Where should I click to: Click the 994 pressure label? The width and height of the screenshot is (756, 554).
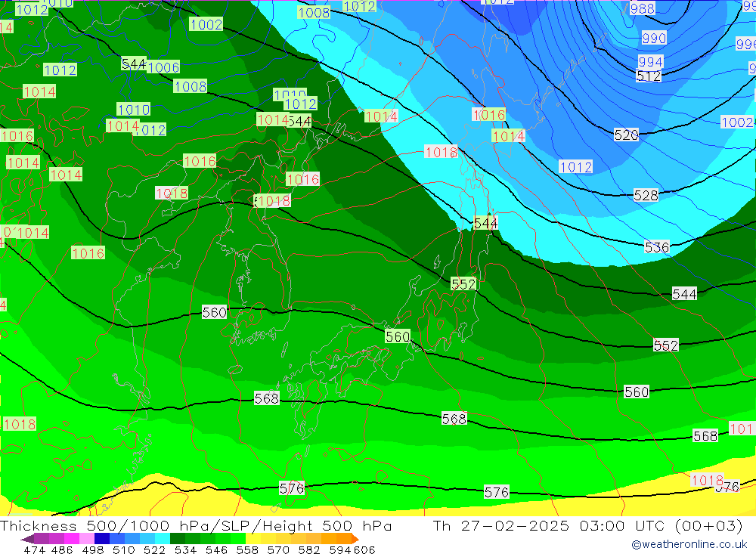650,62
